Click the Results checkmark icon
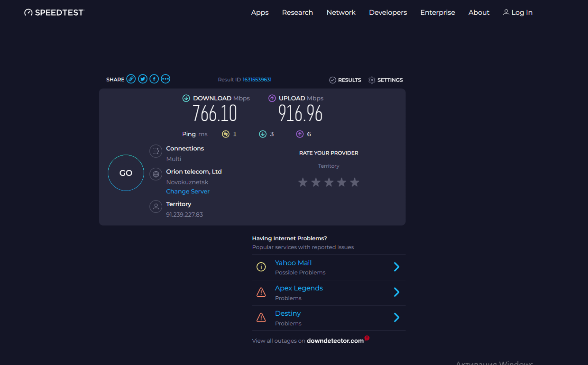This screenshot has width=588, height=365. (x=333, y=80)
